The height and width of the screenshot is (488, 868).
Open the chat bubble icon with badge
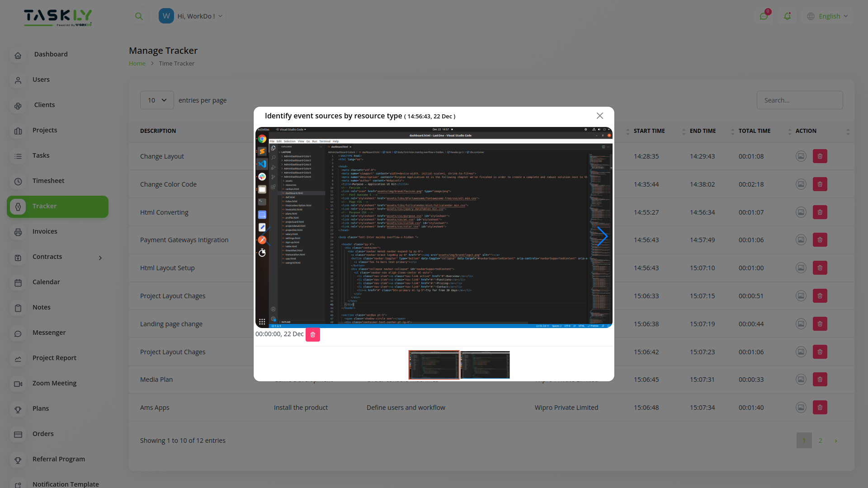pyautogui.click(x=764, y=16)
